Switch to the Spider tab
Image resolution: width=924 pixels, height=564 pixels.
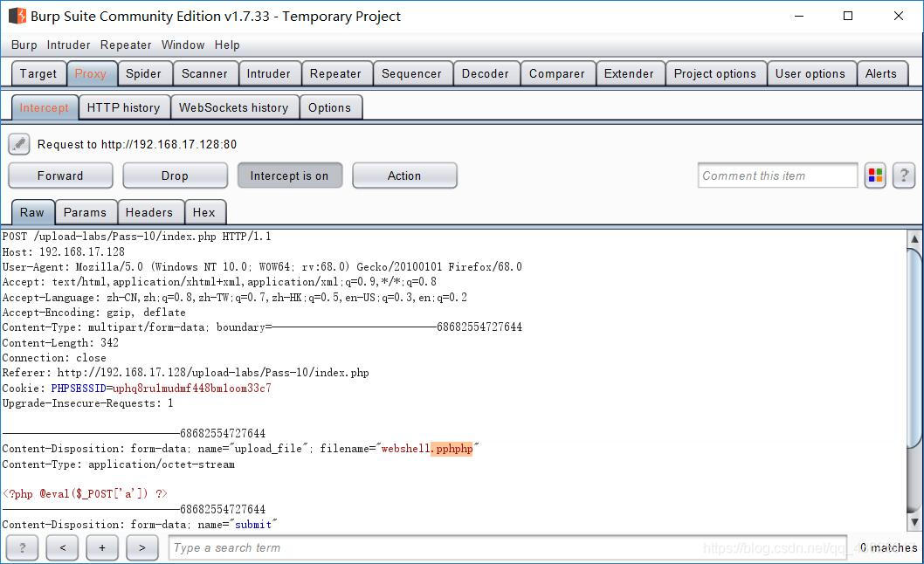coord(143,73)
